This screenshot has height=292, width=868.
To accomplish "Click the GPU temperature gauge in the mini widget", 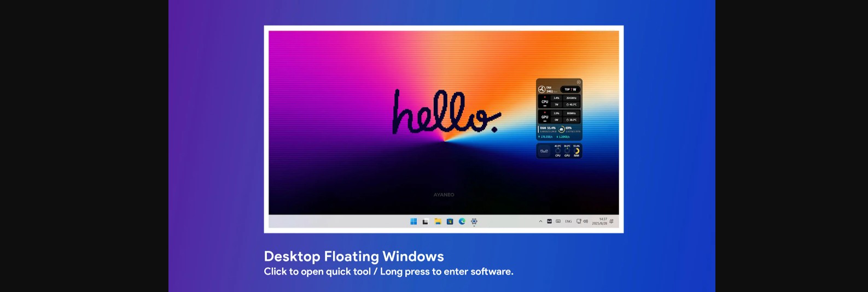I will [567, 150].
